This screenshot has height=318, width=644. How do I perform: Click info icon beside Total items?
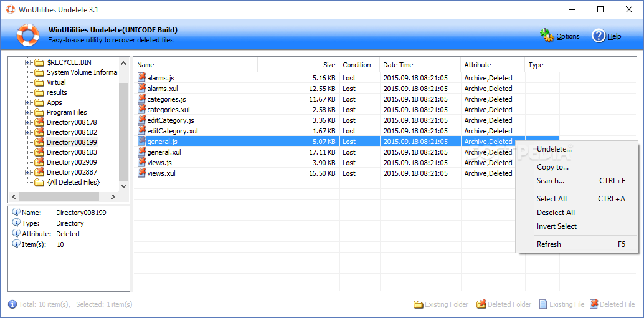point(12,304)
